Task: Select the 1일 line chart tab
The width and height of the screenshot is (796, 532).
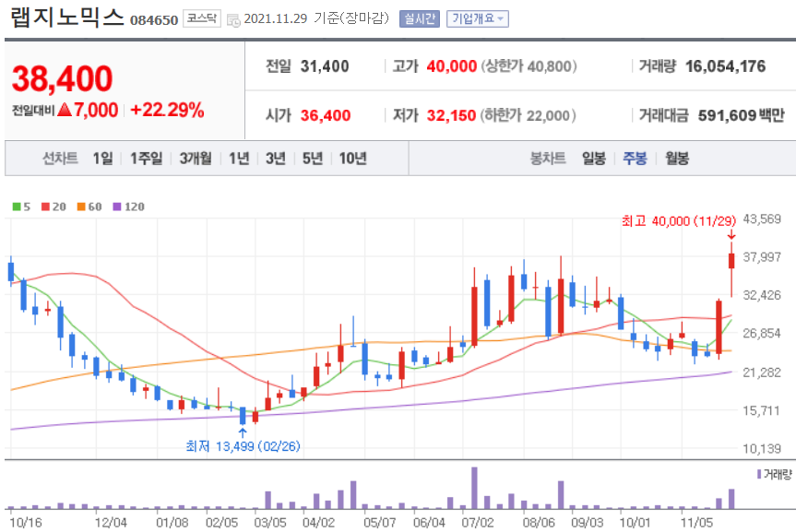Action: click(x=102, y=159)
